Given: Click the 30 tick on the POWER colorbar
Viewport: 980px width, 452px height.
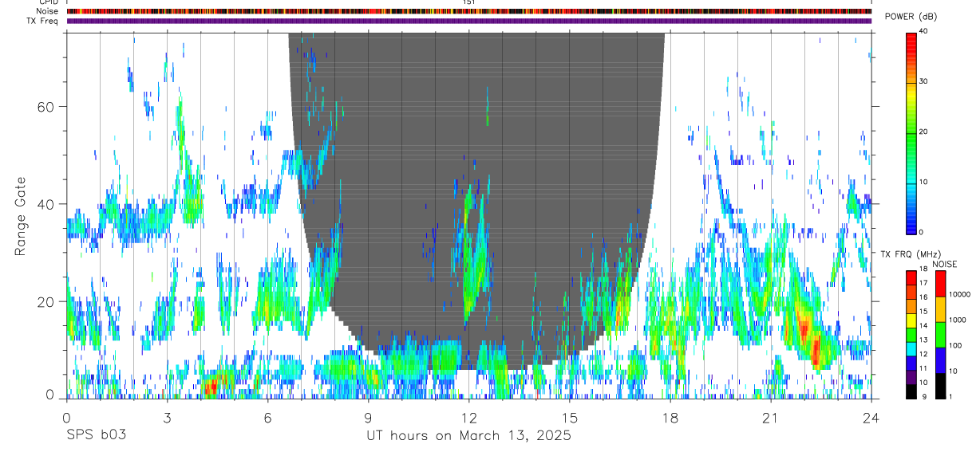Looking at the screenshot, I should pos(923,81).
